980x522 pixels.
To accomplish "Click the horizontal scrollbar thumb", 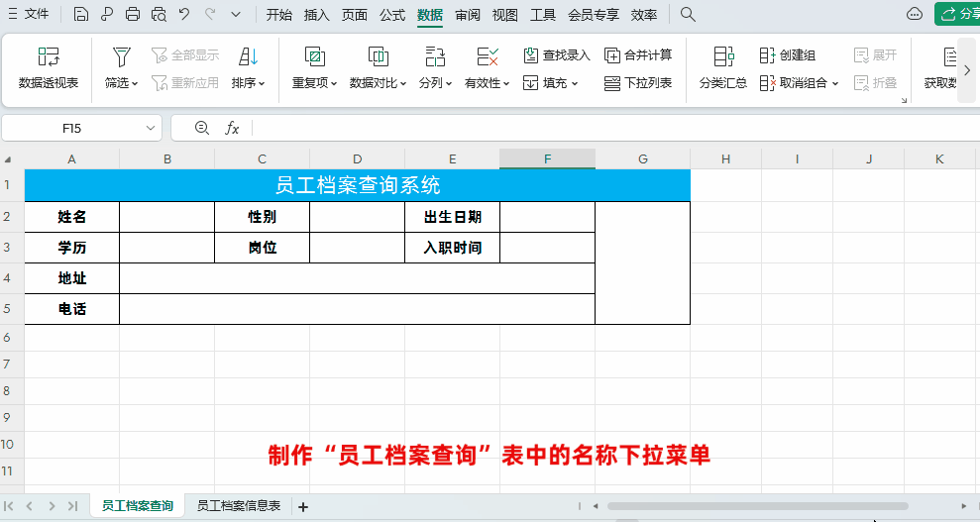I will coord(757,506).
